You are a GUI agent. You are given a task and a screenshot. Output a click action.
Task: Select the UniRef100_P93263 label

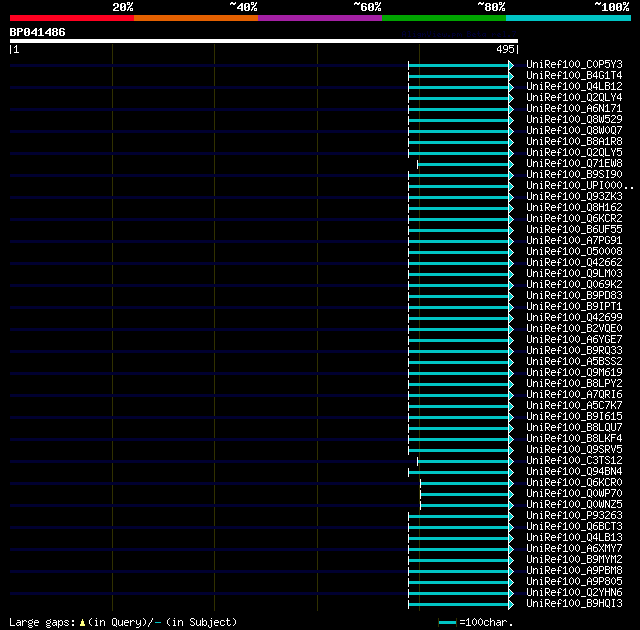tap(574, 516)
